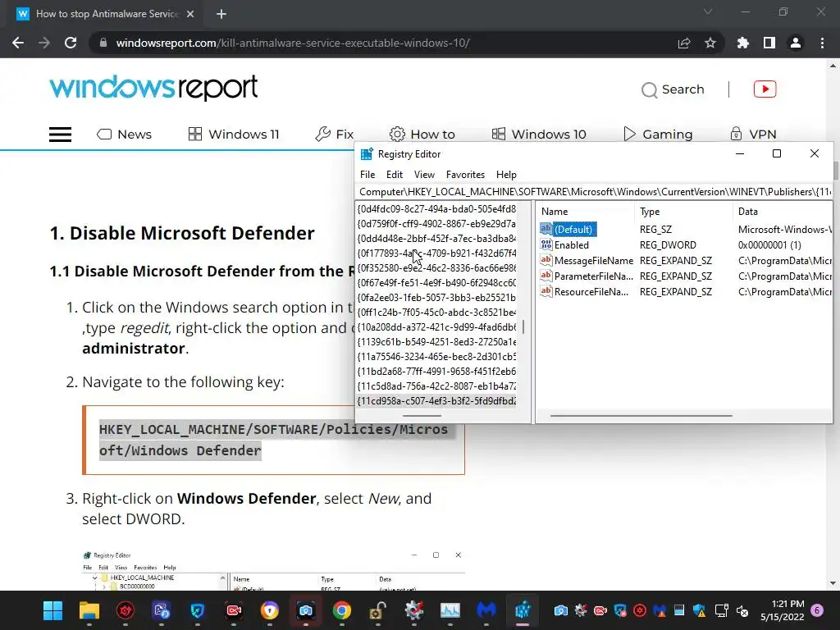Screen dimensions: 840x630
Task: Close the Antimalware Service tab
Action: 190,14
